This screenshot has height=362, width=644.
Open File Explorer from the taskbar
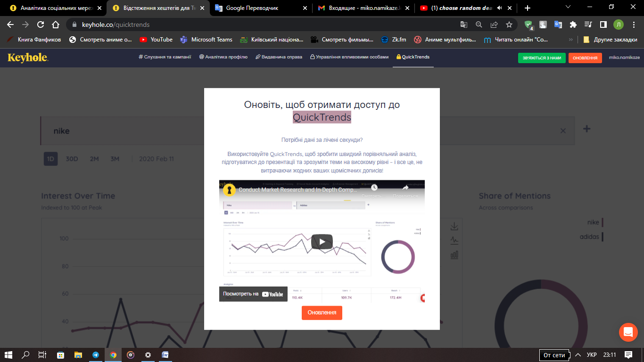coord(78,355)
